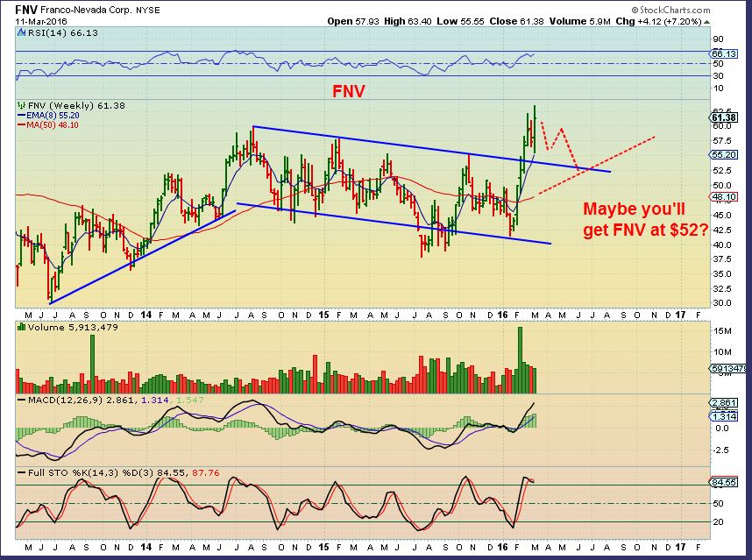This screenshot has height=560, width=752.
Task: Click the RSI(14) 66.13 label
Action: point(62,32)
